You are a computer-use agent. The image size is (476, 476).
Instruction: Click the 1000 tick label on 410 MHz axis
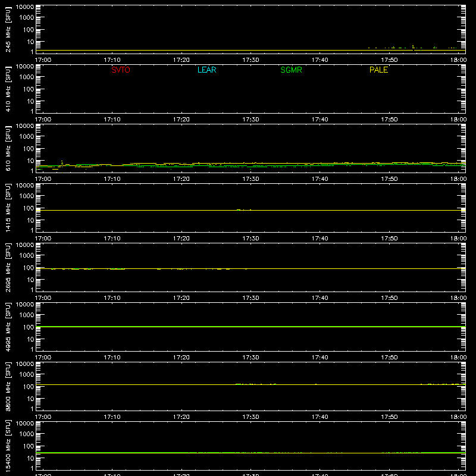tap(27, 77)
